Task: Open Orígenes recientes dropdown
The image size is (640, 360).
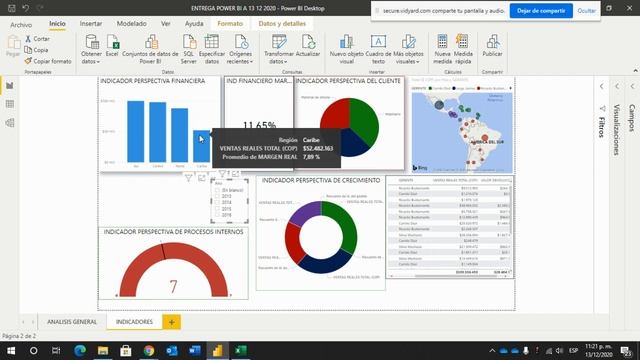Action: click(240, 49)
